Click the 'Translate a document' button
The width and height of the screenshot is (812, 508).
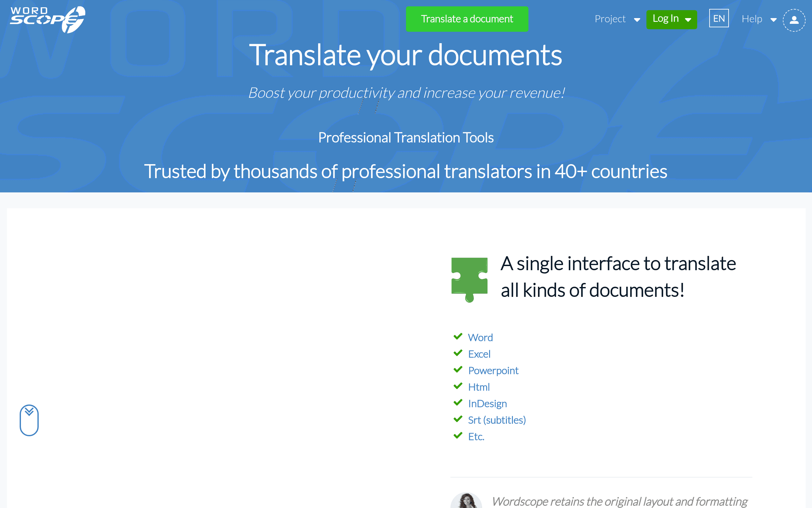click(x=467, y=19)
